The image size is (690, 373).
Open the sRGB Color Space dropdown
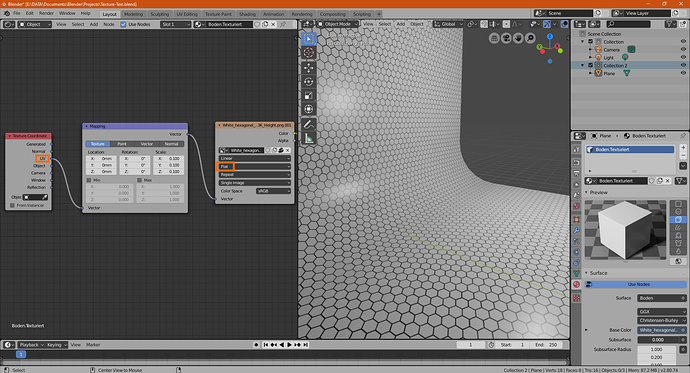click(x=273, y=191)
